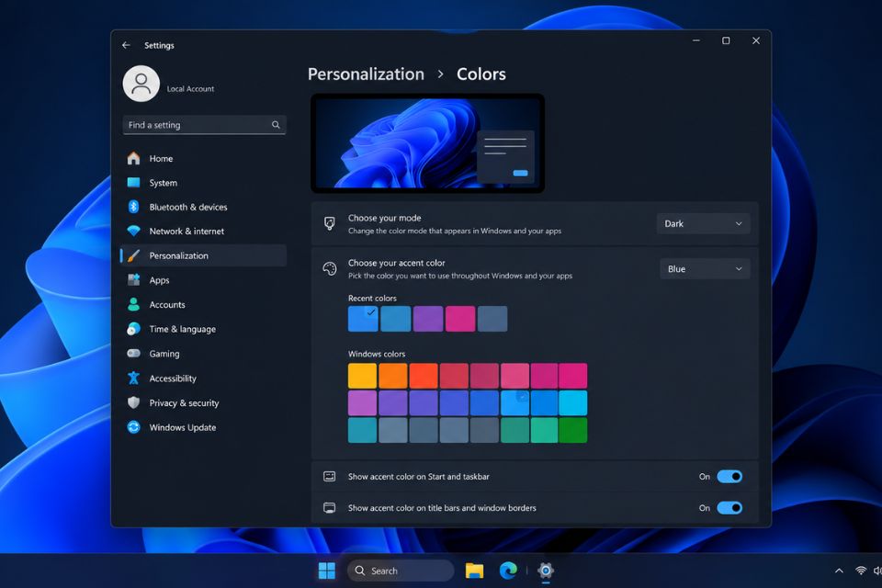Open Time & language settings
Viewport: 882px width, 588px height.
[x=203, y=329]
